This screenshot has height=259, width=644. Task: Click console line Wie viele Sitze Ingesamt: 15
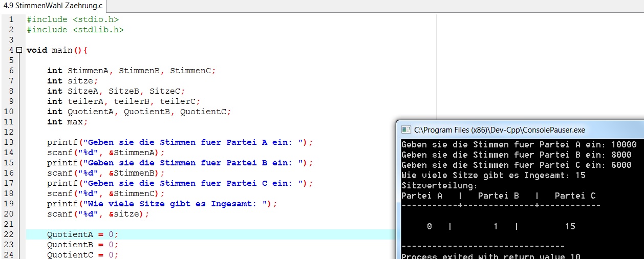[493, 175]
